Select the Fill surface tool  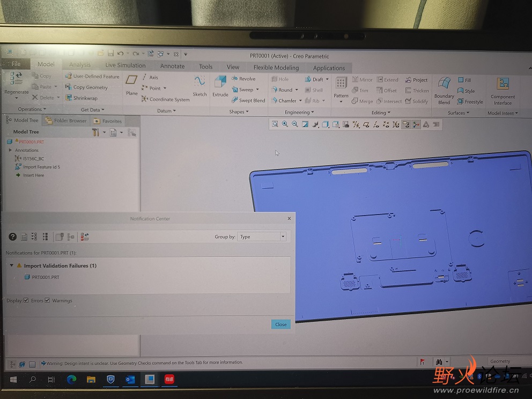click(464, 80)
